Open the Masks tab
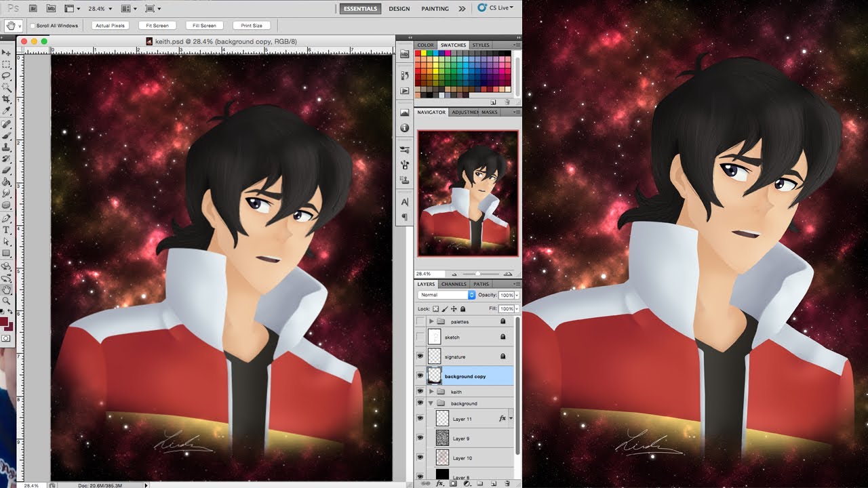This screenshot has height=488, width=868. pos(489,113)
